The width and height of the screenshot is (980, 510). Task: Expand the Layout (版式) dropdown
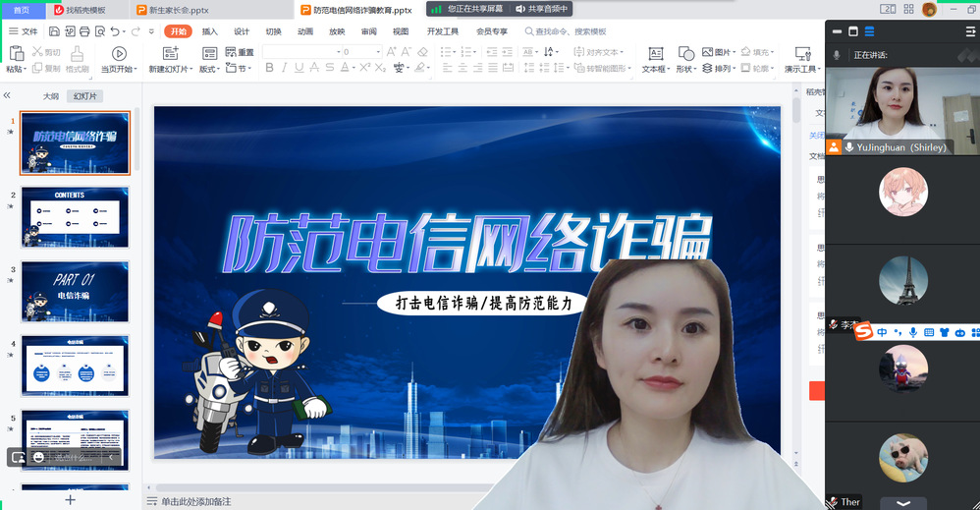[209, 69]
